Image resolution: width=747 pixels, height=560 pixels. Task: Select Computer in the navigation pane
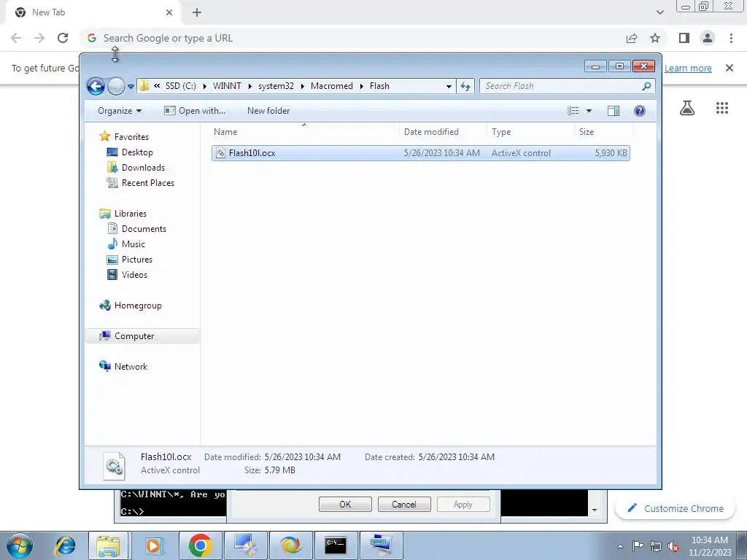point(142,335)
